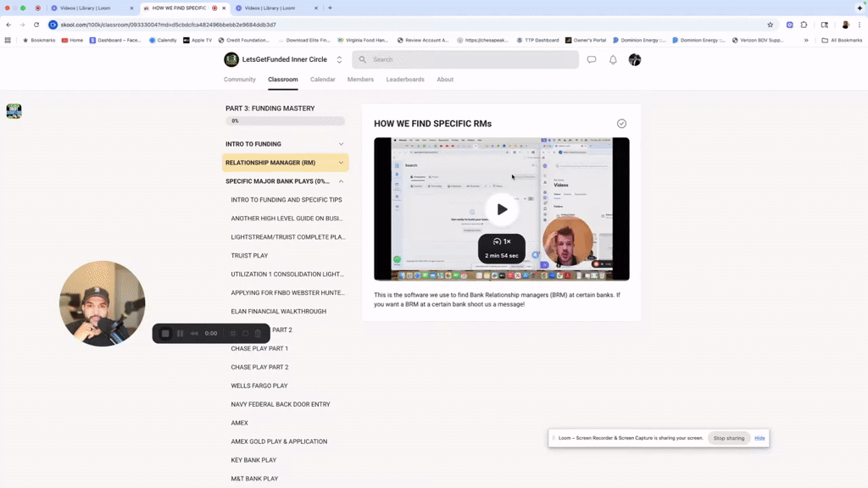Click the profile avatar in header
Viewport: 868px width, 488px height.
pos(634,59)
